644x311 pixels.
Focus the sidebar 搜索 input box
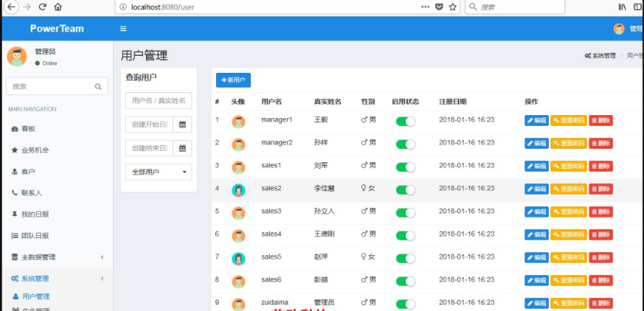[57, 87]
